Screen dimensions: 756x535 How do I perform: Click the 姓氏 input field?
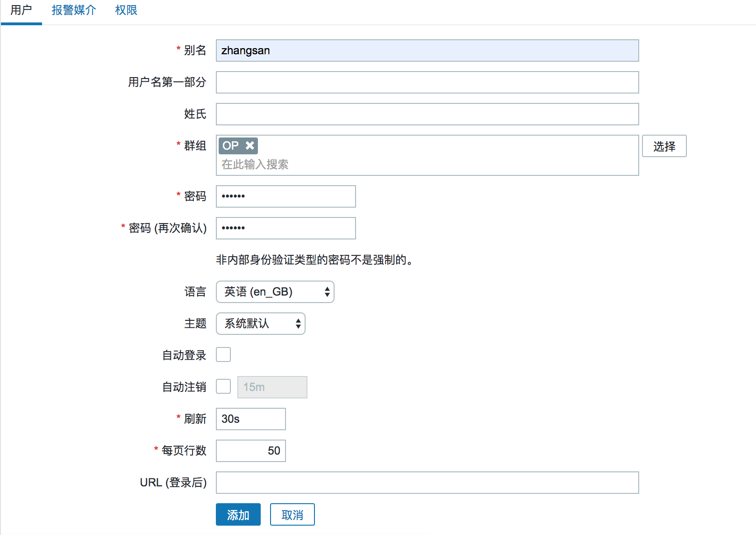[428, 114]
